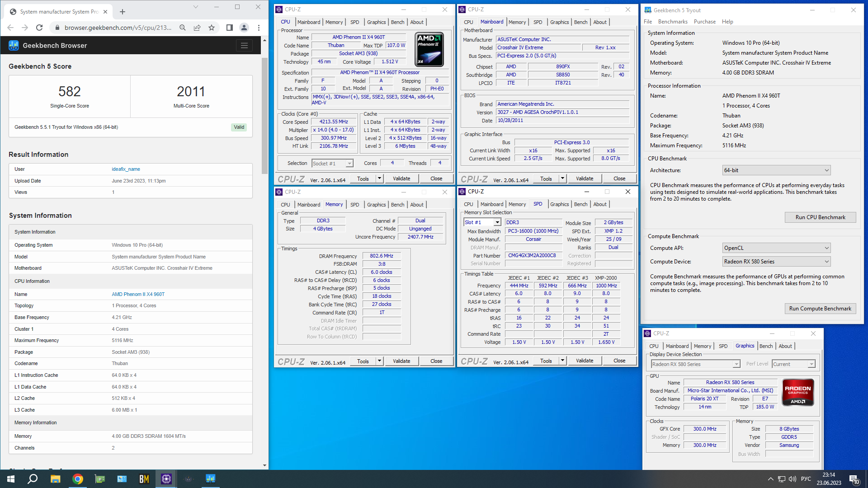
Task: Open the Chrome three-dot menu
Action: point(259,28)
